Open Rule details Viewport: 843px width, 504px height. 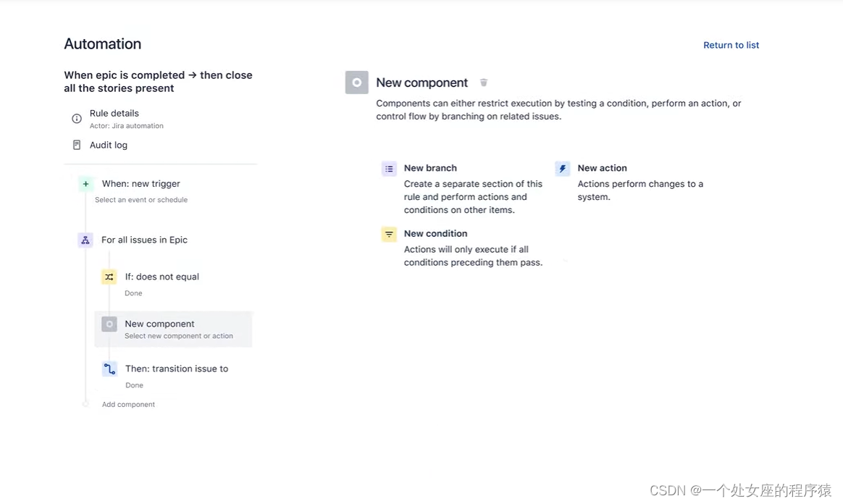pos(114,114)
